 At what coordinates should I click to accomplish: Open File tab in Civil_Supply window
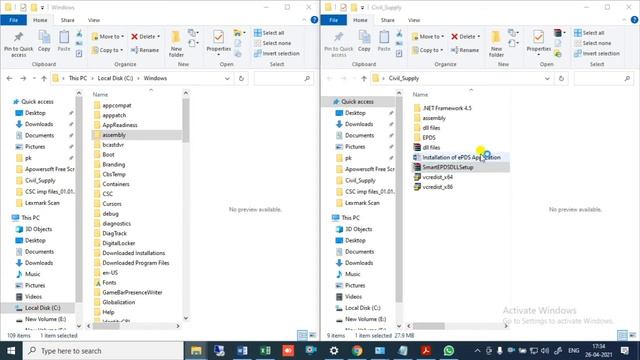tap(333, 20)
